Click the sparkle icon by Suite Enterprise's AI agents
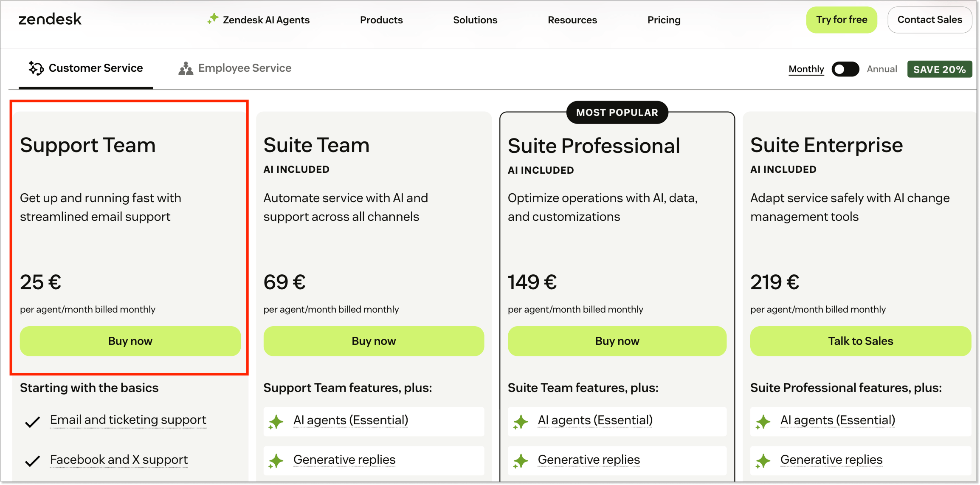980x485 pixels. [x=763, y=421]
